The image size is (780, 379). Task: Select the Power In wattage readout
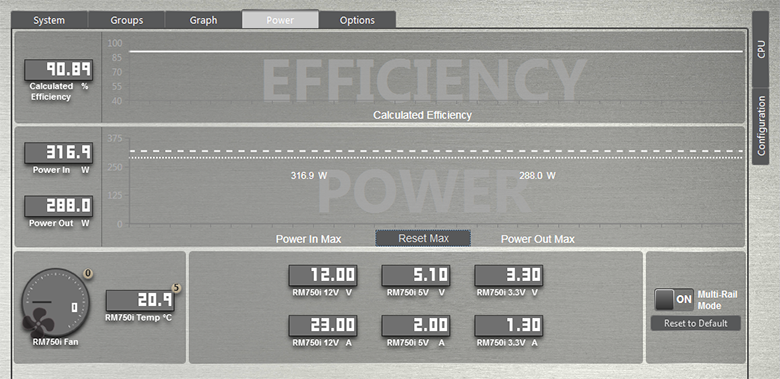pos(59,153)
